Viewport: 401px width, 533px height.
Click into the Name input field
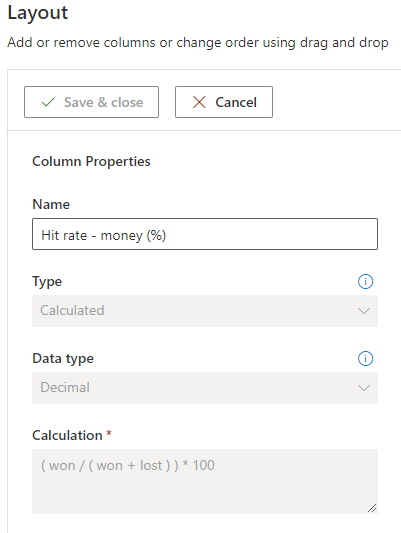tap(205, 234)
